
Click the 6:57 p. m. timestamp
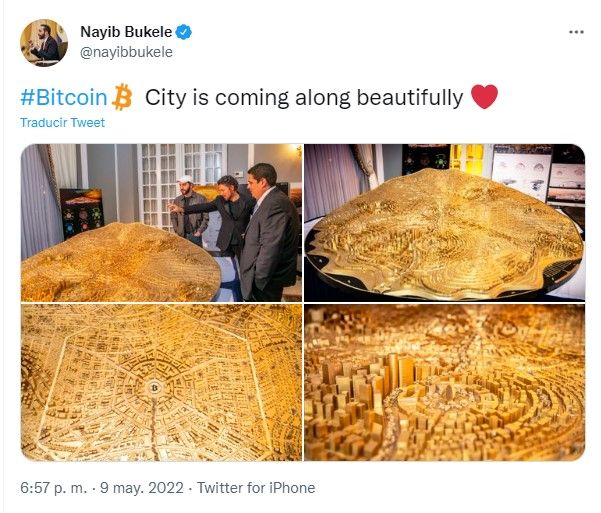[x=54, y=488]
